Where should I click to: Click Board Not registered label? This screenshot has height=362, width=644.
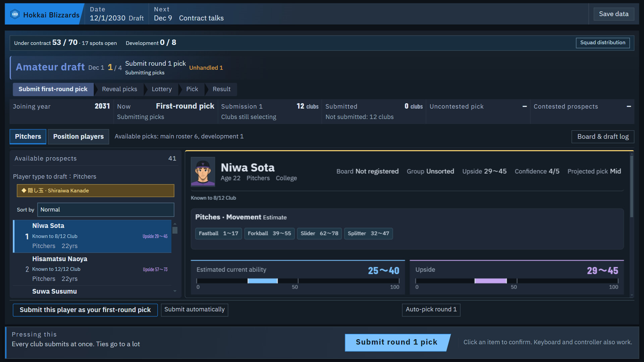click(x=368, y=171)
